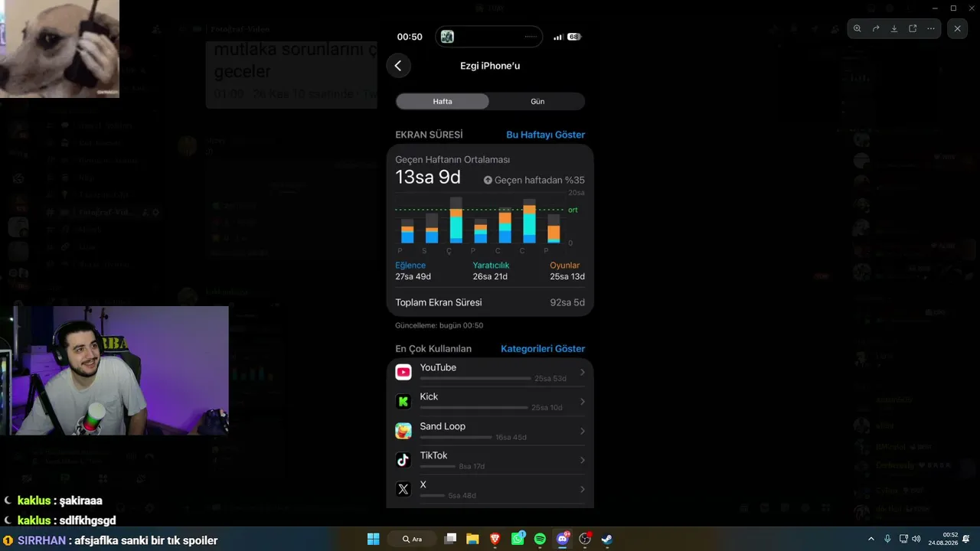The height and width of the screenshot is (551, 980).
Task: Expand the X row chevron
Action: (583, 489)
